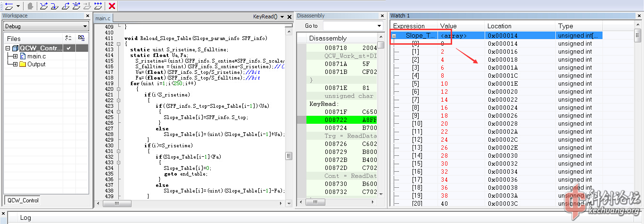The image size is (644, 224).
Task: Click the Go (run) icon
Action: coord(98,6)
